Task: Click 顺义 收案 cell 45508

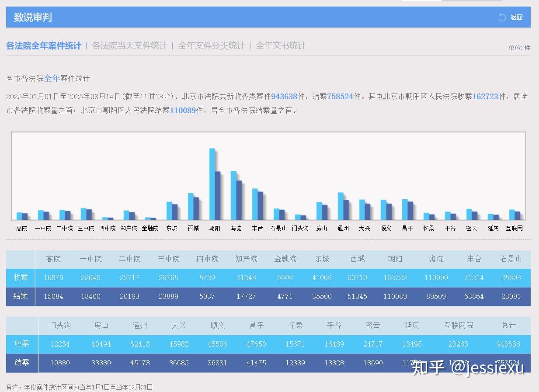Action: pyautogui.click(x=217, y=344)
